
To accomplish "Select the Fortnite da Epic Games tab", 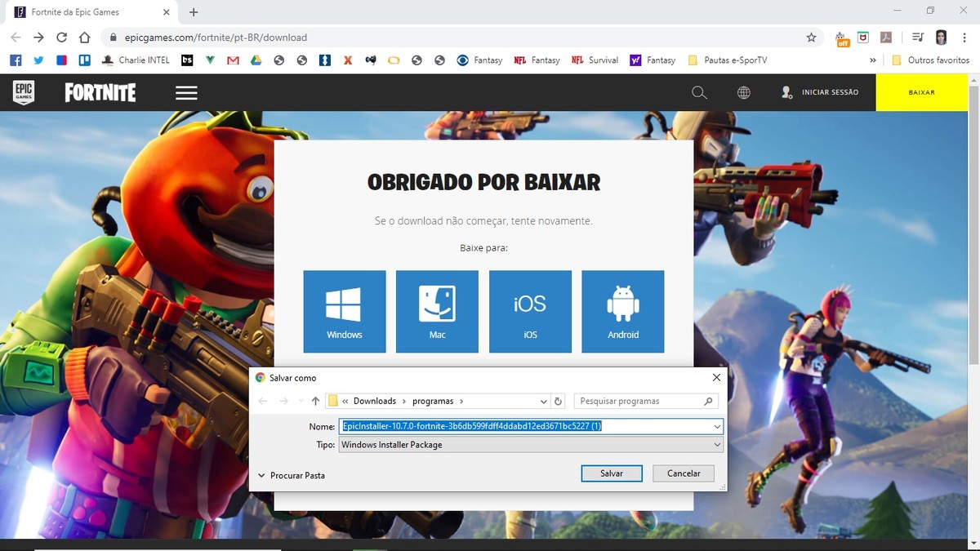I will 91,13.
